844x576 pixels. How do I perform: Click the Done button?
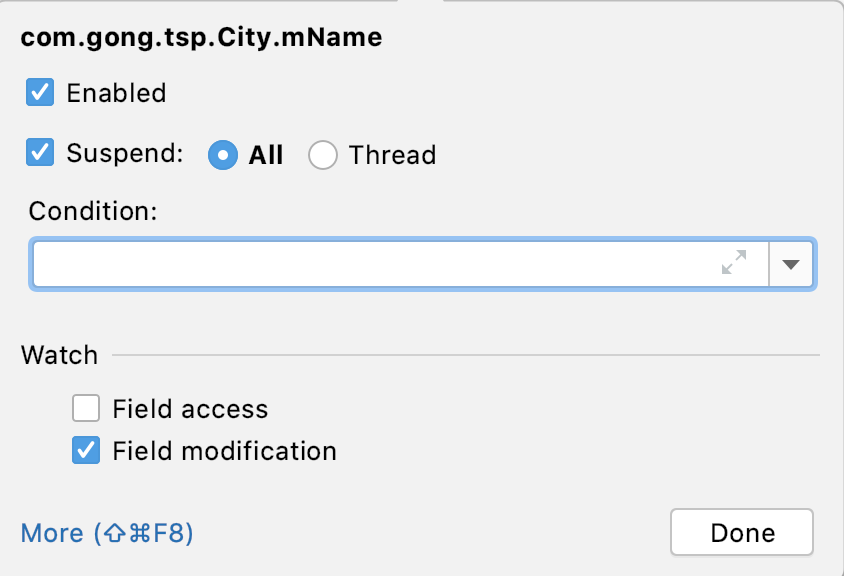click(742, 532)
